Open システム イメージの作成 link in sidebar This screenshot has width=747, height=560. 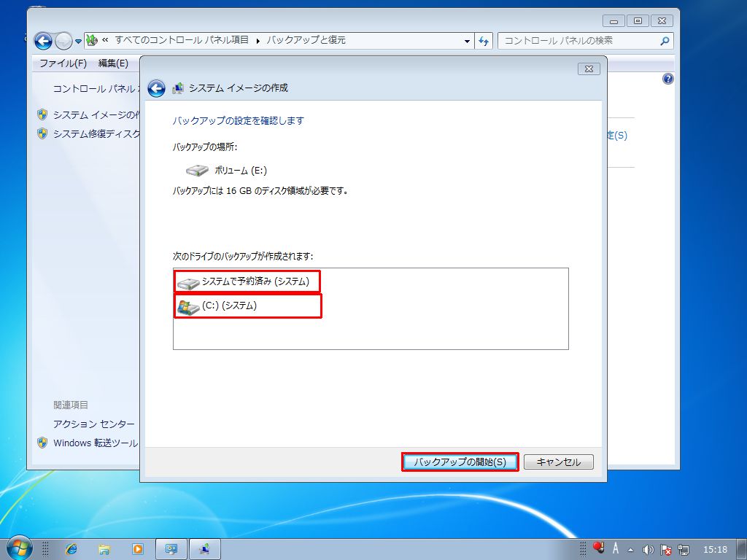pos(96,114)
